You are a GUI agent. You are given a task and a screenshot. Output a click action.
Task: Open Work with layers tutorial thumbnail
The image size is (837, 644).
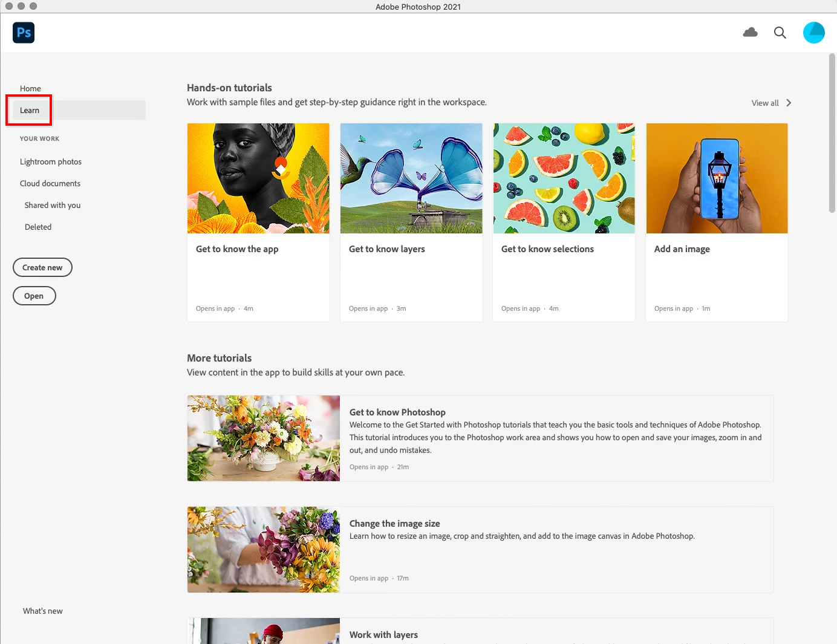(264, 631)
